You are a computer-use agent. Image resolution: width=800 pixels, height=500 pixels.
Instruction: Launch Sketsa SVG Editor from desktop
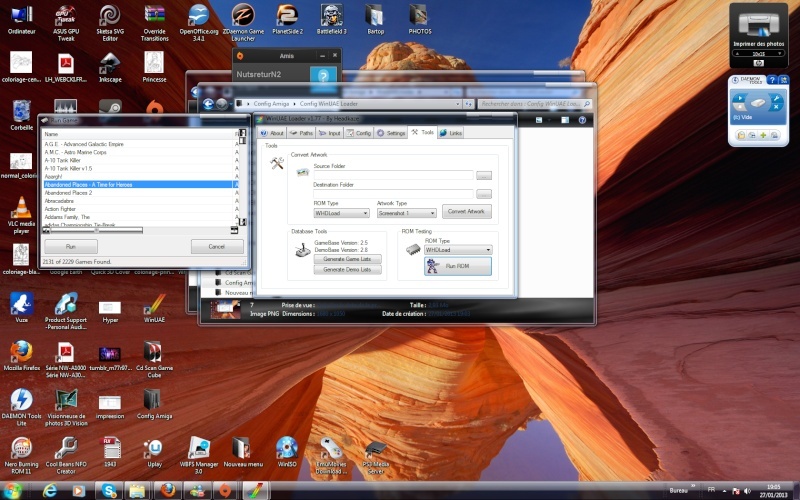pos(110,23)
